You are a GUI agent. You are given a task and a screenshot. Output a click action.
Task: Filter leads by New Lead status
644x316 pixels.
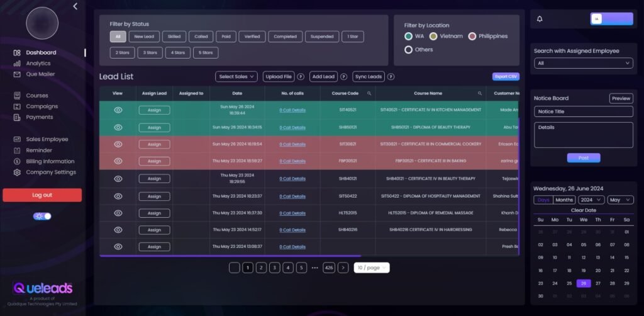click(144, 37)
